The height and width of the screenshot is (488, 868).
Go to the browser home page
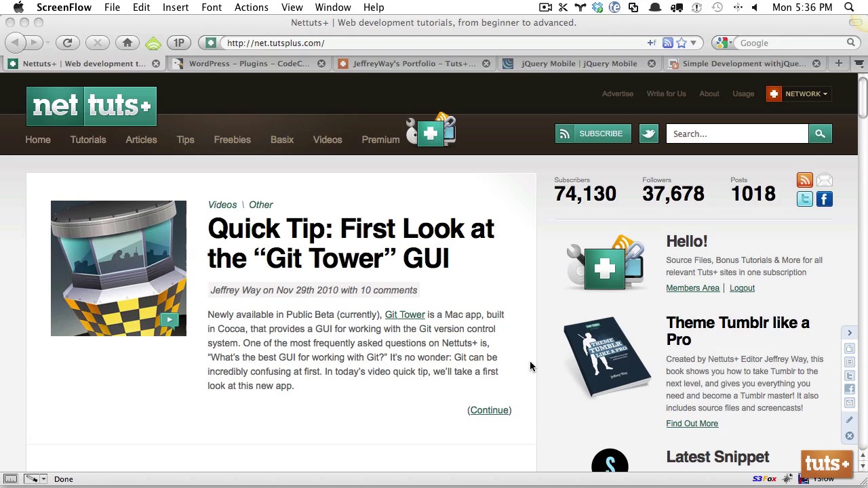click(x=127, y=43)
